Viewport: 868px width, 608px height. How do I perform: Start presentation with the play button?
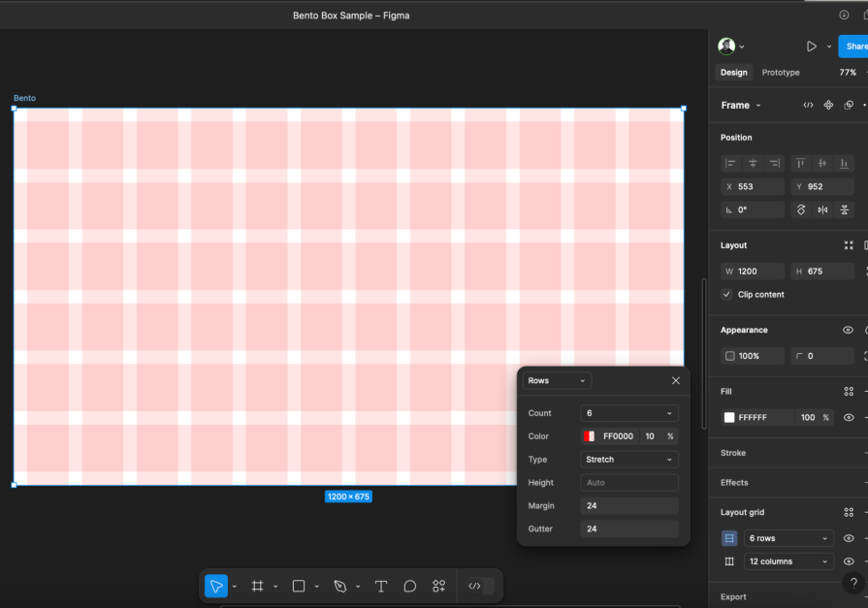coord(811,46)
